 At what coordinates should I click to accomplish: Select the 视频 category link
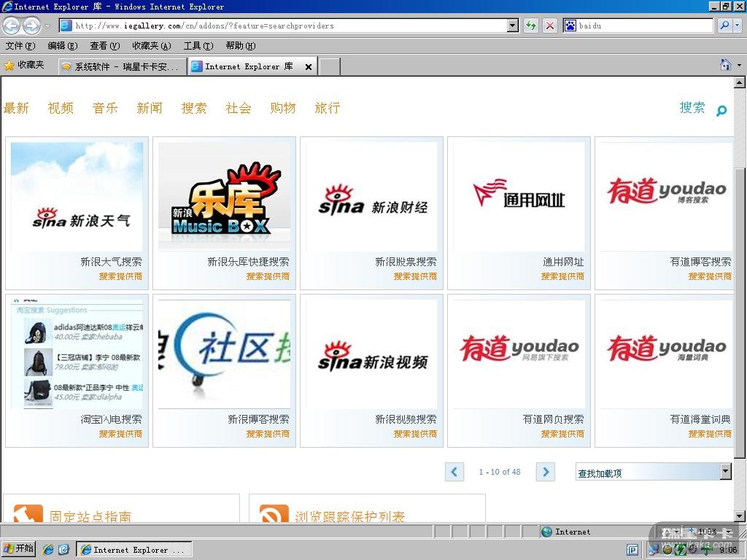tap(61, 108)
